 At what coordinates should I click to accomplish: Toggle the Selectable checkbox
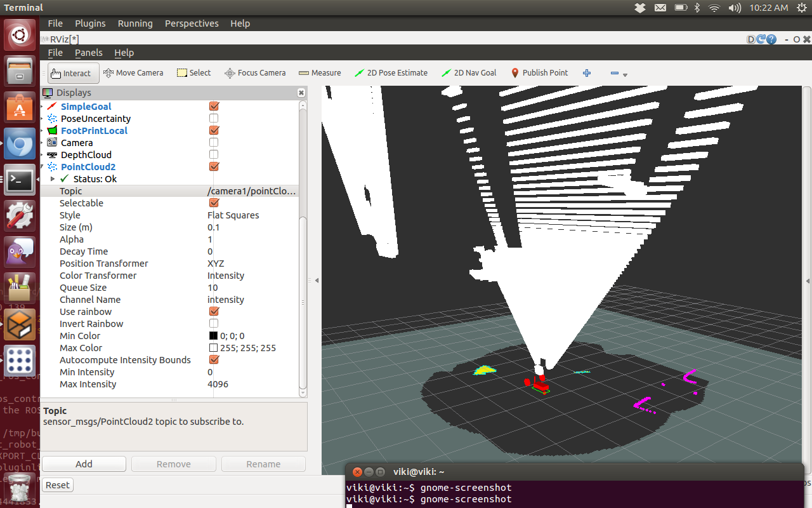[214, 203]
